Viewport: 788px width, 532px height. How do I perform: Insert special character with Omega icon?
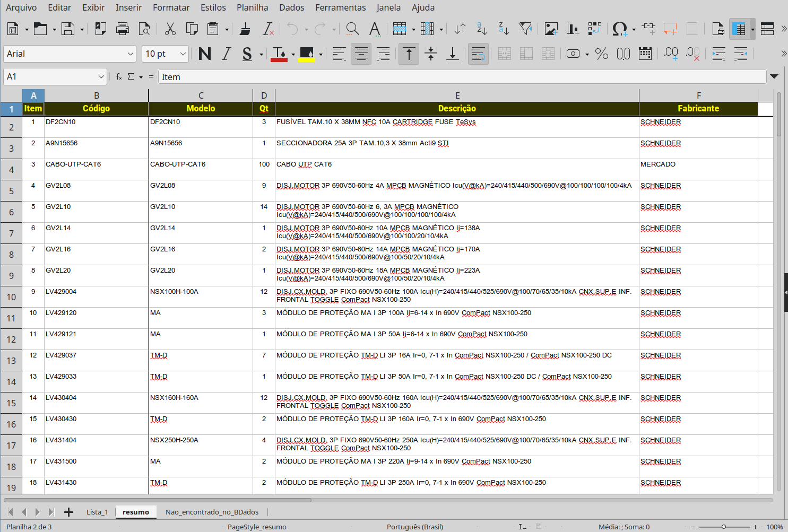[x=619, y=29]
